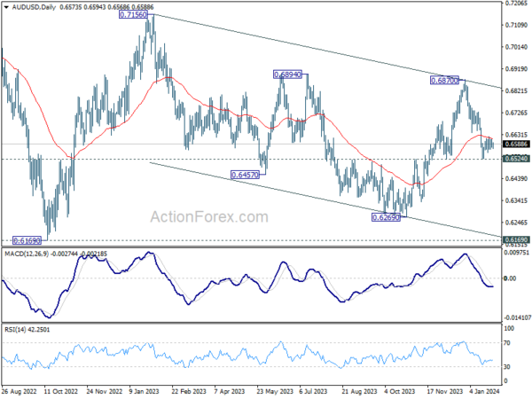Click the 23 May 2023 date label
532x399 pixels.
[x=275, y=391]
